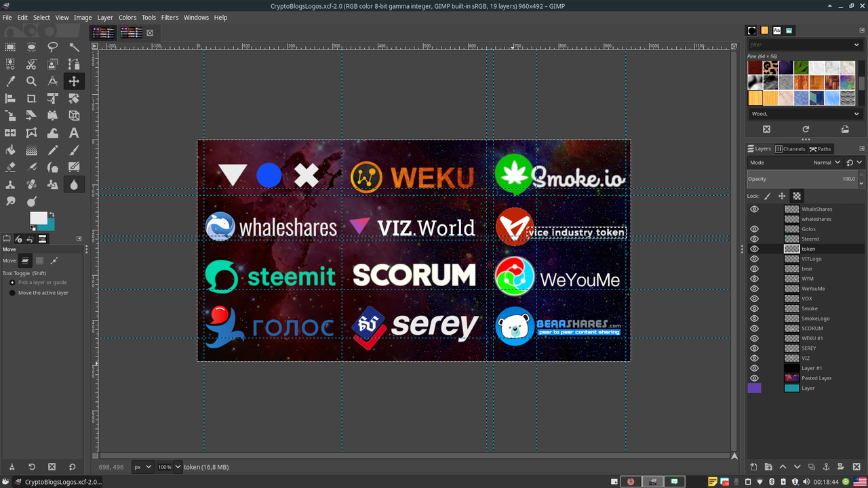The image size is (868, 488).
Task: Select the Text tool
Action: click(x=74, y=133)
